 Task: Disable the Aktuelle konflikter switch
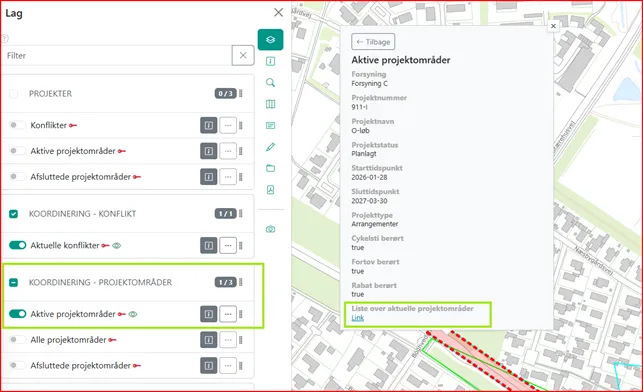(x=17, y=245)
